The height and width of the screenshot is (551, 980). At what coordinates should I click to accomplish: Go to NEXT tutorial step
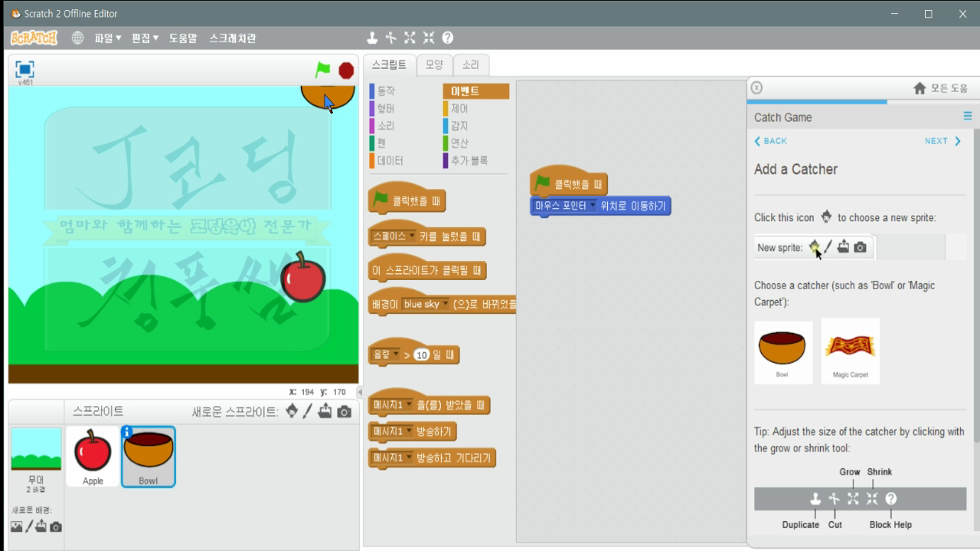click(x=942, y=141)
